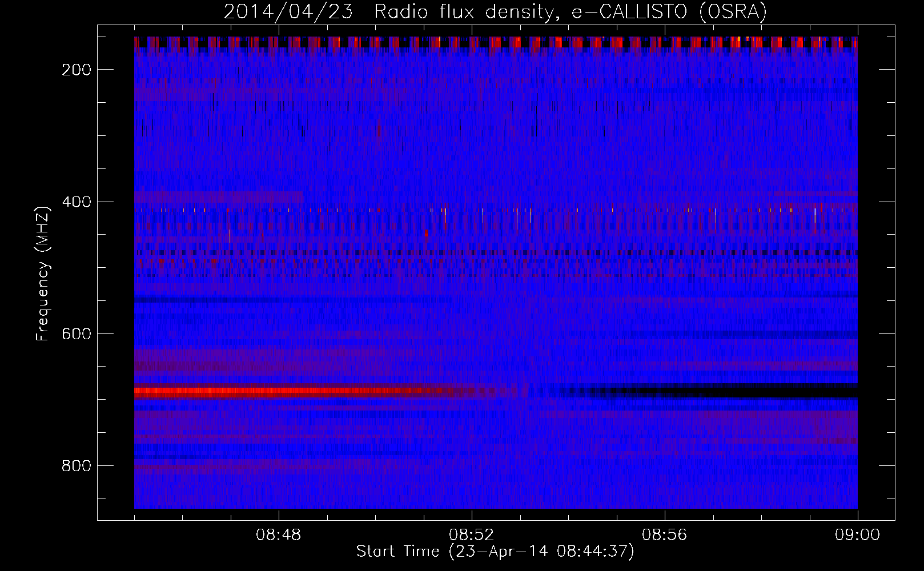
Task: Click the "08:52" time tick label
Action: [x=472, y=535]
